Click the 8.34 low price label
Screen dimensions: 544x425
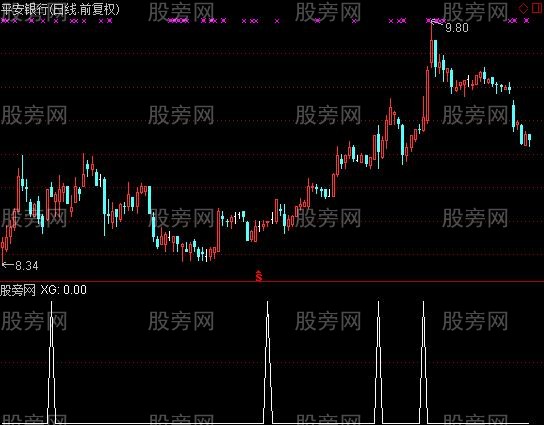(27, 266)
